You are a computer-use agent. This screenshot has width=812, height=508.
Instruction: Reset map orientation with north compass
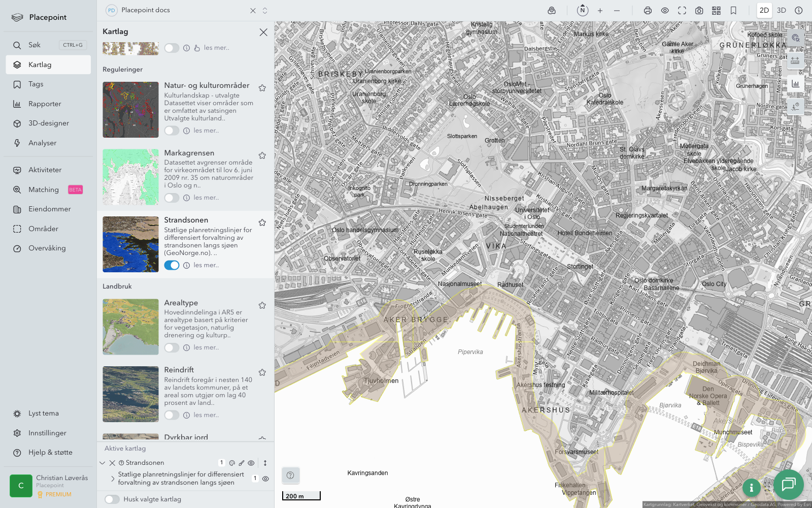coord(583,10)
